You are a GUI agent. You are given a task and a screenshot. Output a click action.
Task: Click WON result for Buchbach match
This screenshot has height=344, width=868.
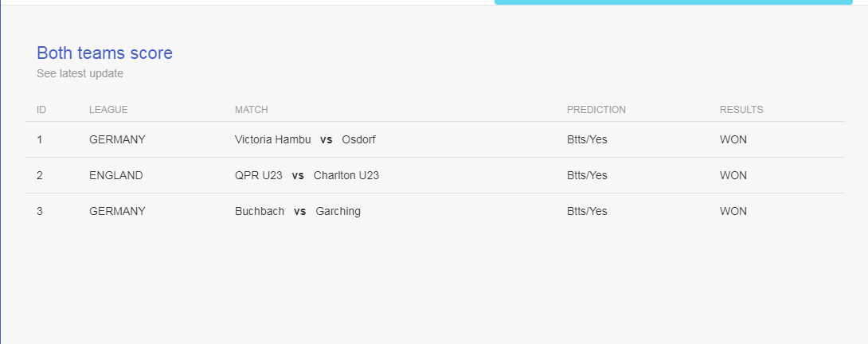733,211
